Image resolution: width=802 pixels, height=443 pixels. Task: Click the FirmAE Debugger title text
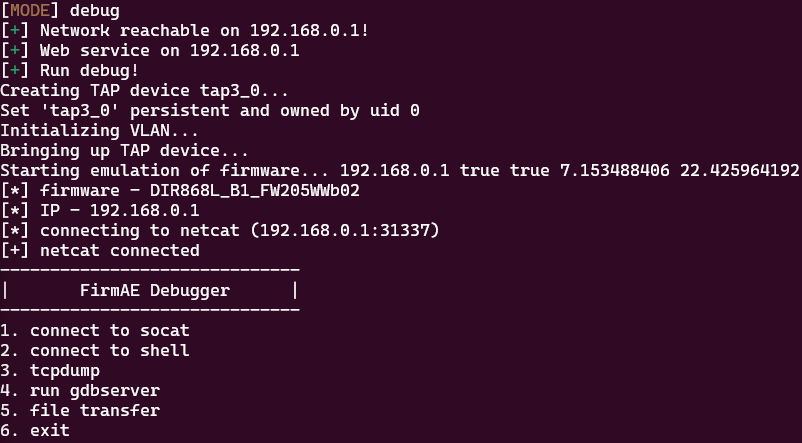coord(155,291)
